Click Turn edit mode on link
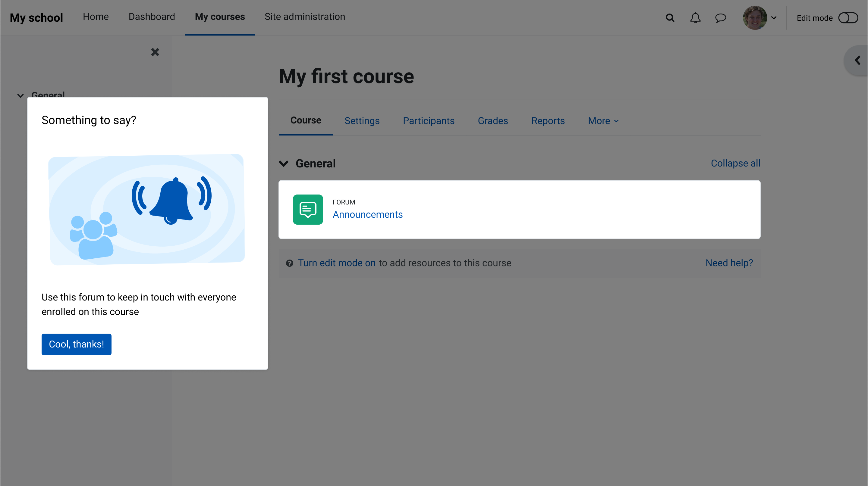Image resolution: width=868 pixels, height=486 pixels. click(x=337, y=263)
